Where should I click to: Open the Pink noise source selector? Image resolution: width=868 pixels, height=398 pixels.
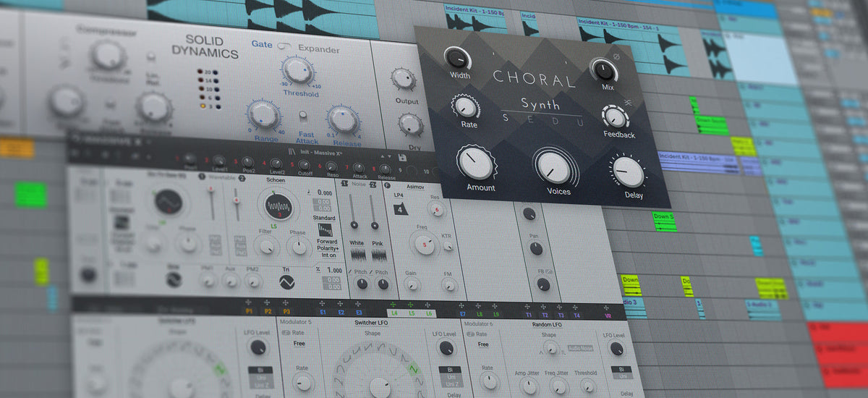[x=378, y=244]
